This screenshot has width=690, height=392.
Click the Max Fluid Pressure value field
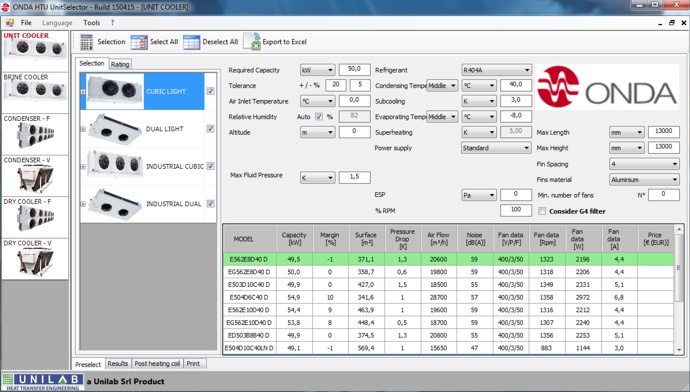(x=354, y=177)
